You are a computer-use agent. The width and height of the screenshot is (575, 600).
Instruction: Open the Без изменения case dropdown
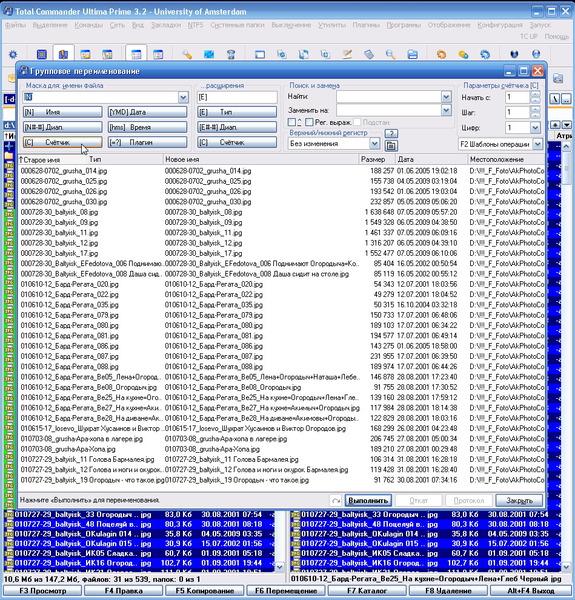tap(374, 144)
